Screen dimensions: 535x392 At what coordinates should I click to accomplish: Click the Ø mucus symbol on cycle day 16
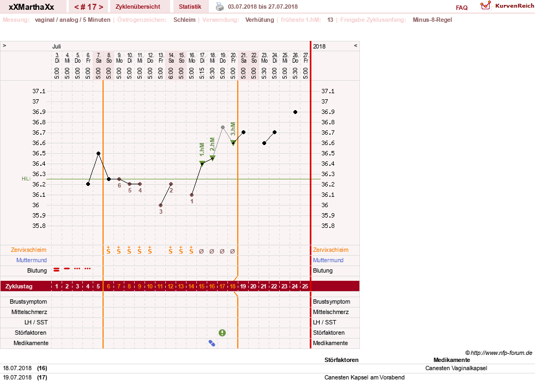click(212, 251)
